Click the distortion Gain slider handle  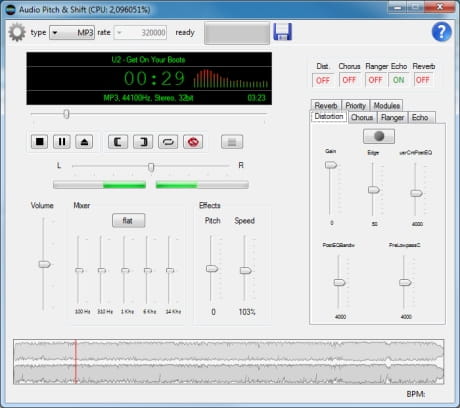(331, 165)
